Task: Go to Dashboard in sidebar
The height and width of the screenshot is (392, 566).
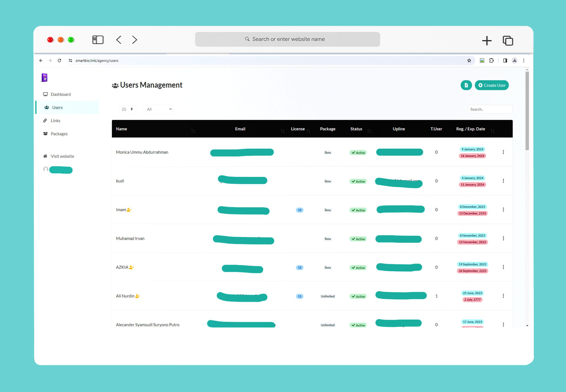Action: click(61, 94)
